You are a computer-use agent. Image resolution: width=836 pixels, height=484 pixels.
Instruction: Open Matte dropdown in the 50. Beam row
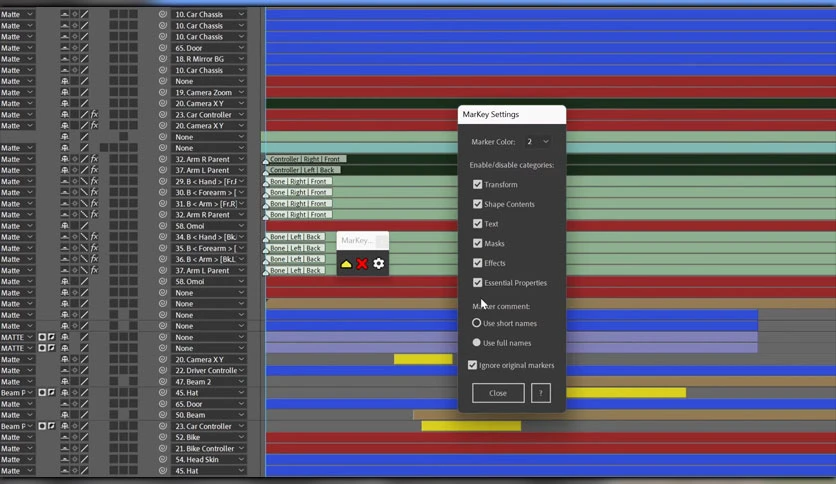[17, 415]
